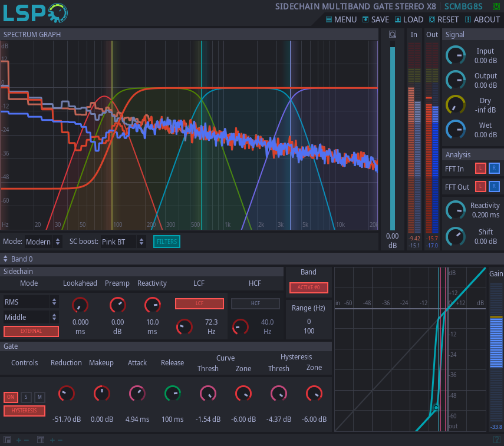Open the SC boost dropdown showing Pink BT
The width and height of the screenshot is (504, 446).
123,242
